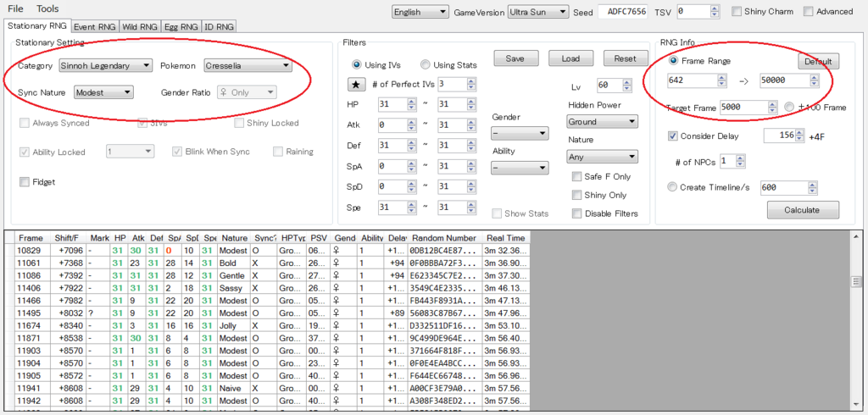Click the Save filters button

[515, 58]
